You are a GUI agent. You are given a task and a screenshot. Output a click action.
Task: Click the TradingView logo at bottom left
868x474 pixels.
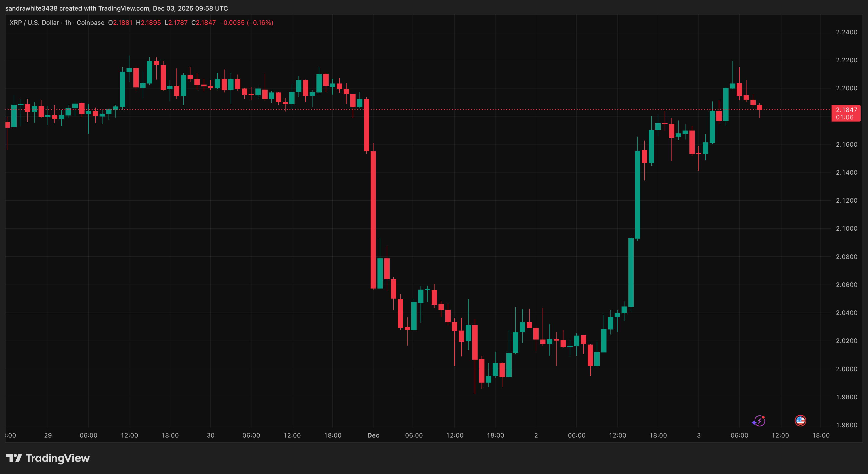[48, 458]
